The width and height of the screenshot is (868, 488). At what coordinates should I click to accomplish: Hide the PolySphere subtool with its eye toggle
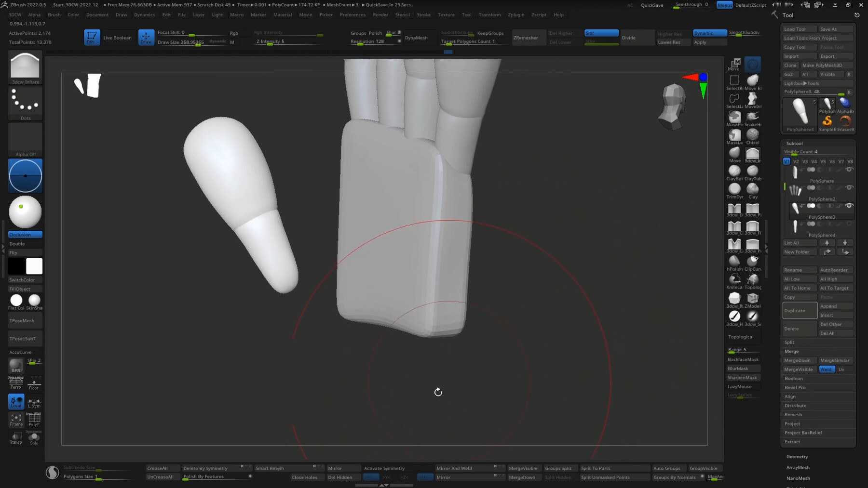850,170
